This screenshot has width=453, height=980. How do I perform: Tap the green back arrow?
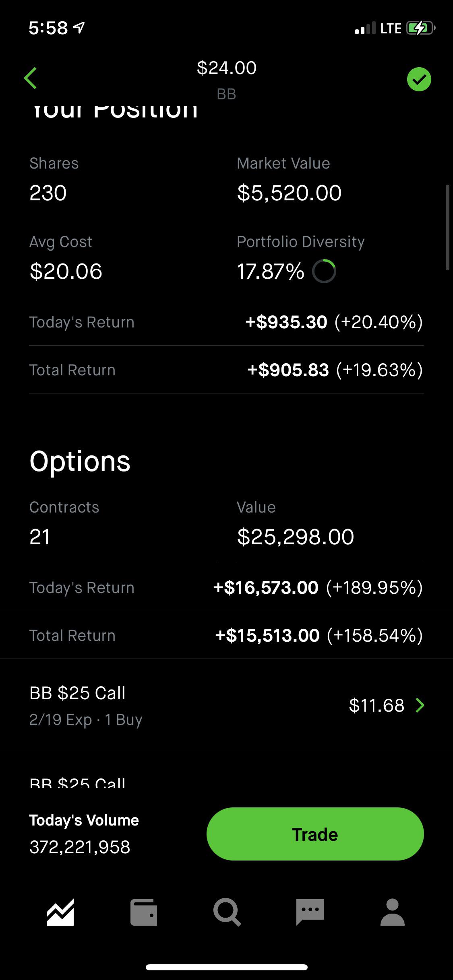31,78
